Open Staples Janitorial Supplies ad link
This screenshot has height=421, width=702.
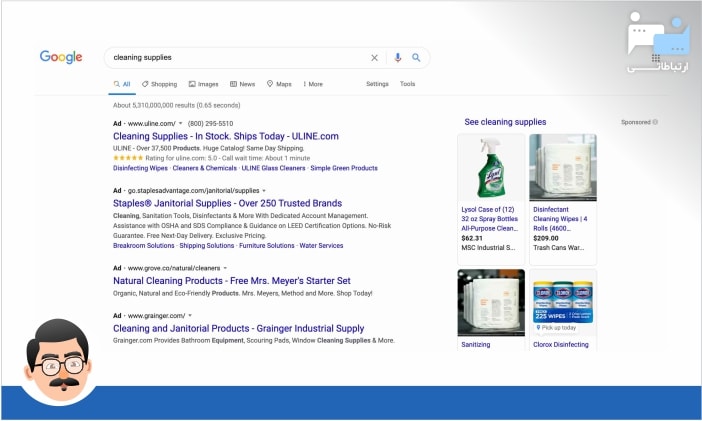[x=227, y=203]
